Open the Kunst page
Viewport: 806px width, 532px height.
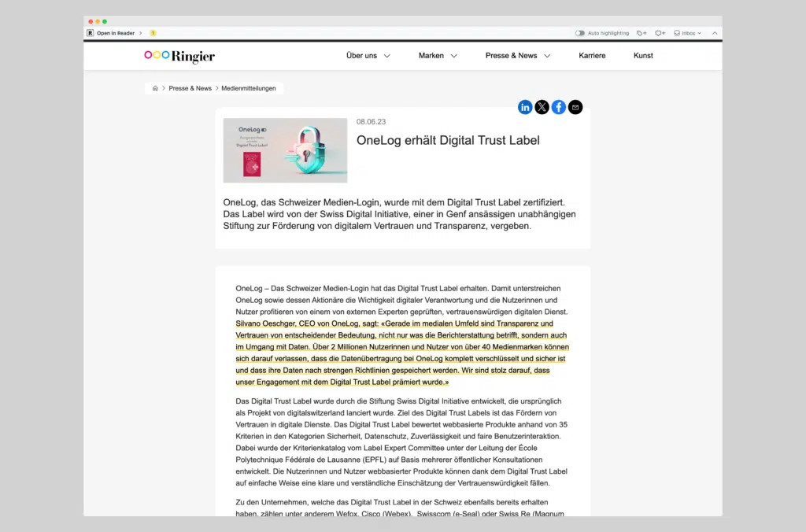(643, 56)
